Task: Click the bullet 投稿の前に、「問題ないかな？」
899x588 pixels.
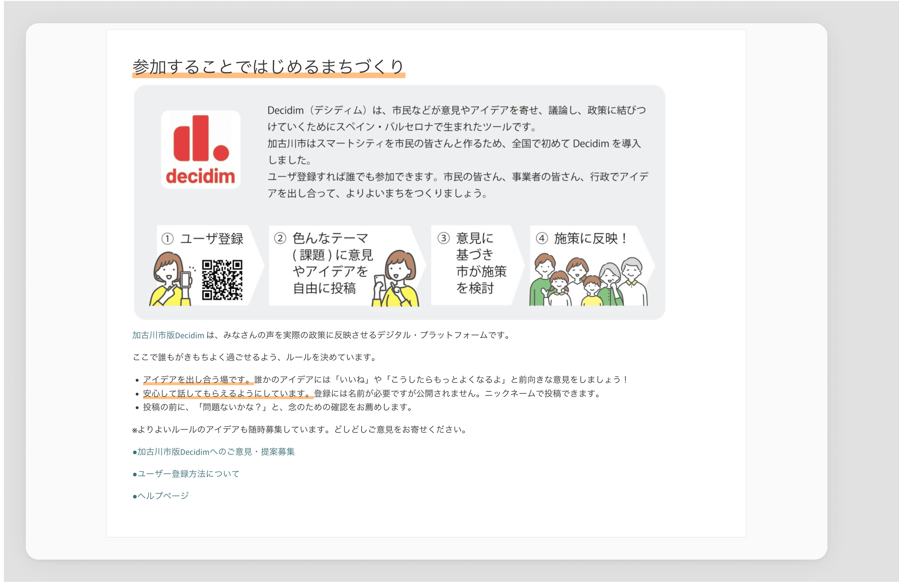Action: pyautogui.click(x=278, y=407)
